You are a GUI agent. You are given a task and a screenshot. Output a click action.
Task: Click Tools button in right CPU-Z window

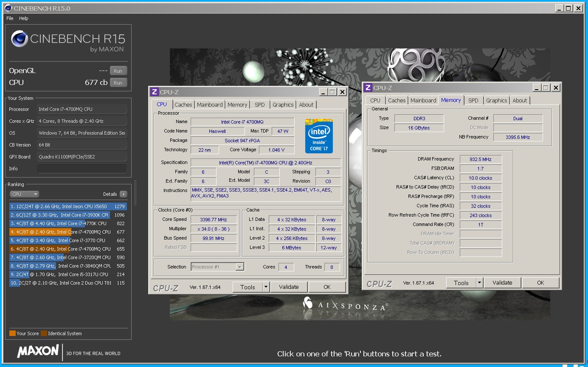click(461, 283)
